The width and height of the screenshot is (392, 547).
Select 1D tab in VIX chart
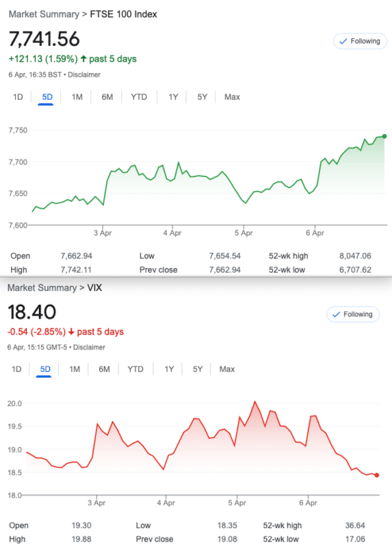coord(16,369)
